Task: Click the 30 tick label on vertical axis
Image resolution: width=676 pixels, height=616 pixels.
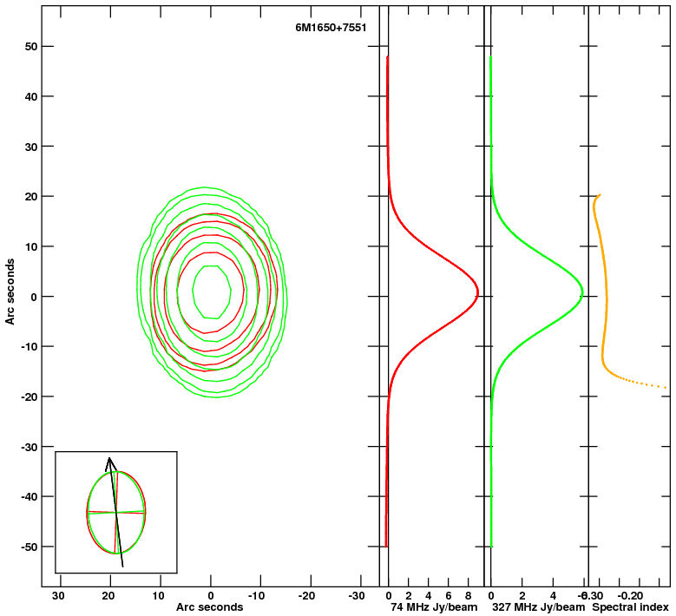Action: (x=31, y=147)
